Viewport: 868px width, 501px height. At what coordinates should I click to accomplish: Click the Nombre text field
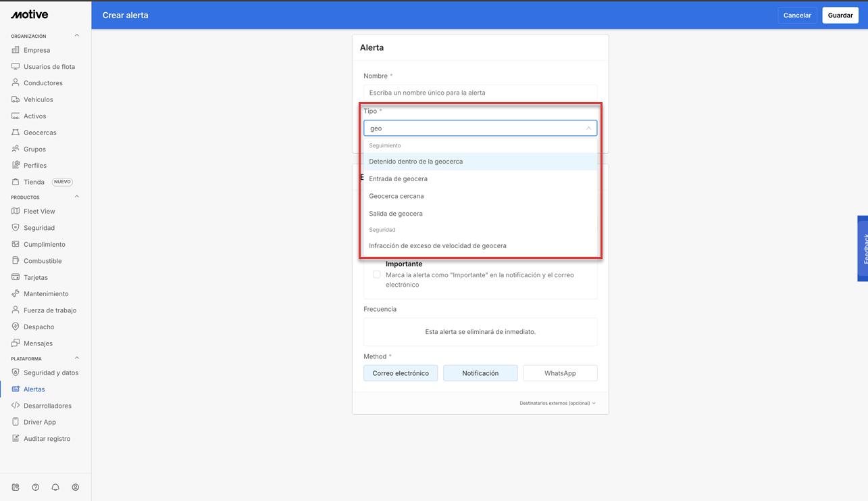click(480, 93)
